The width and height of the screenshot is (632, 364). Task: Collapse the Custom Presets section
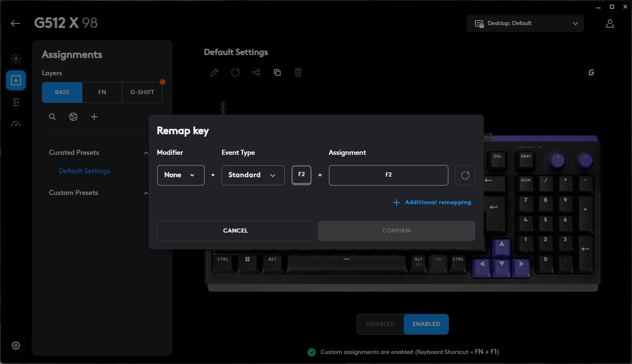click(x=146, y=193)
